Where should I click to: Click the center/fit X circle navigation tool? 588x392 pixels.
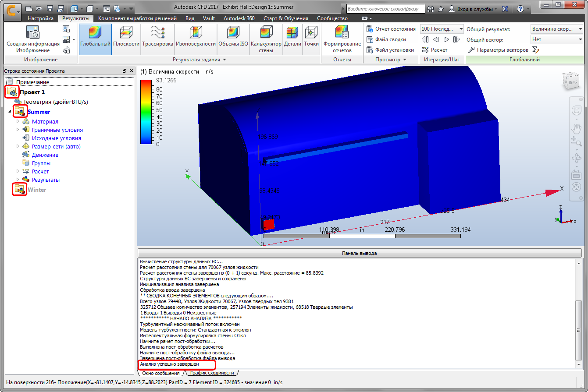[x=577, y=187]
